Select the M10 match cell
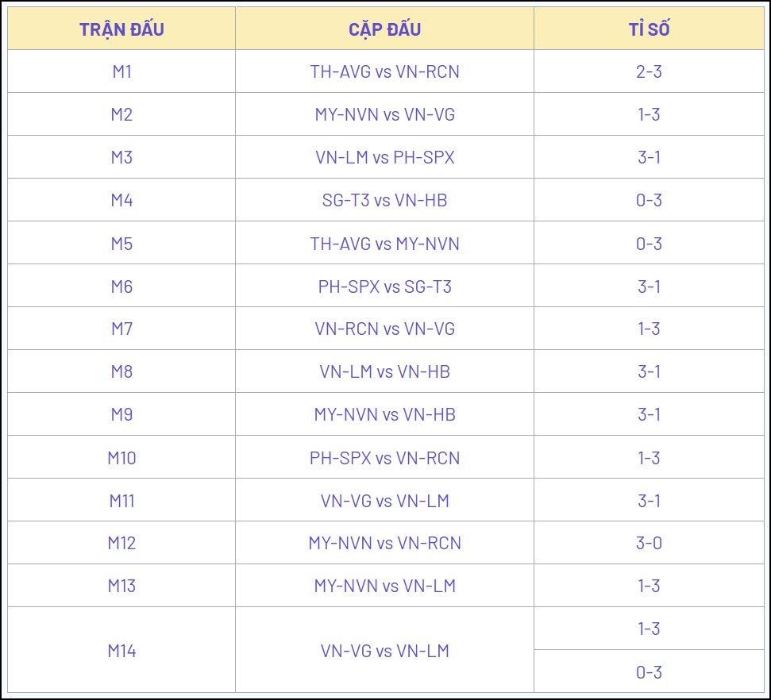 coord(121,457)
